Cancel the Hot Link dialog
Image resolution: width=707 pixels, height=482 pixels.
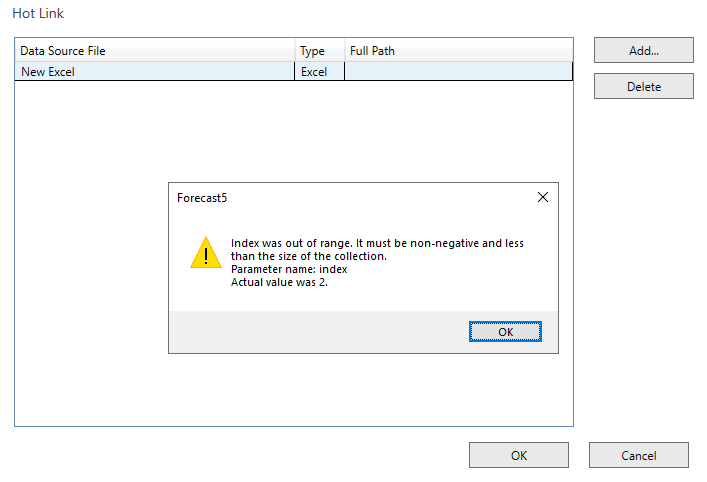638,455
